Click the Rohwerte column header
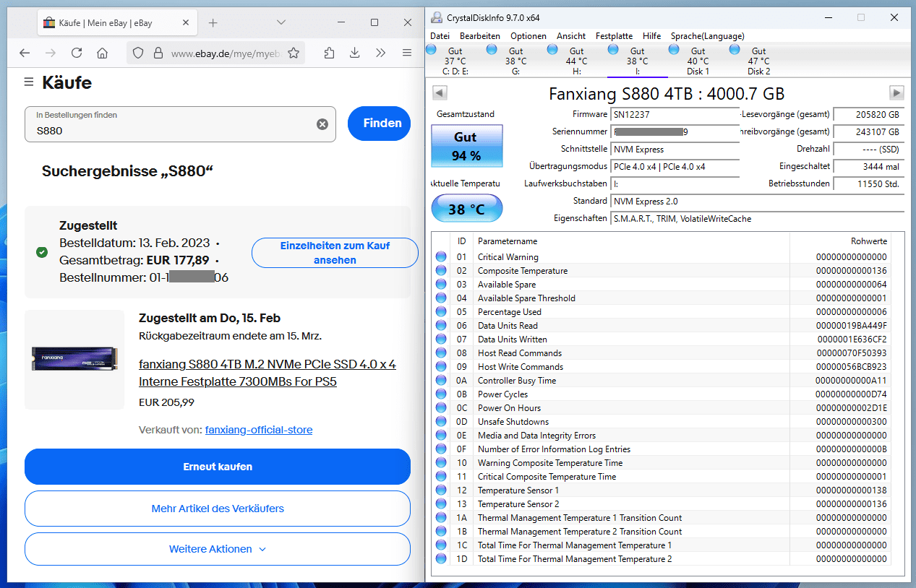Viewport: 916px width, 588px height. (x=840, y=241)
